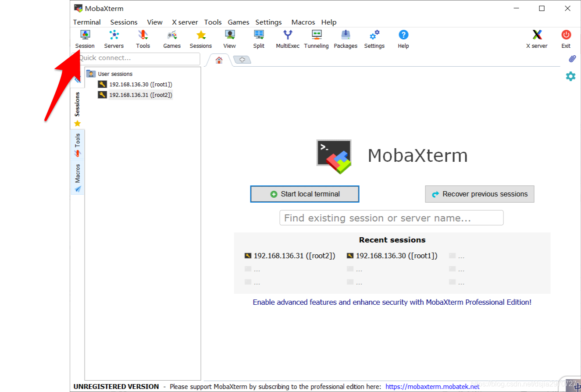This screenshot has height=392, width=581.
Task: Click the MobaXterm title bar icon
Action: click(78, 8)
